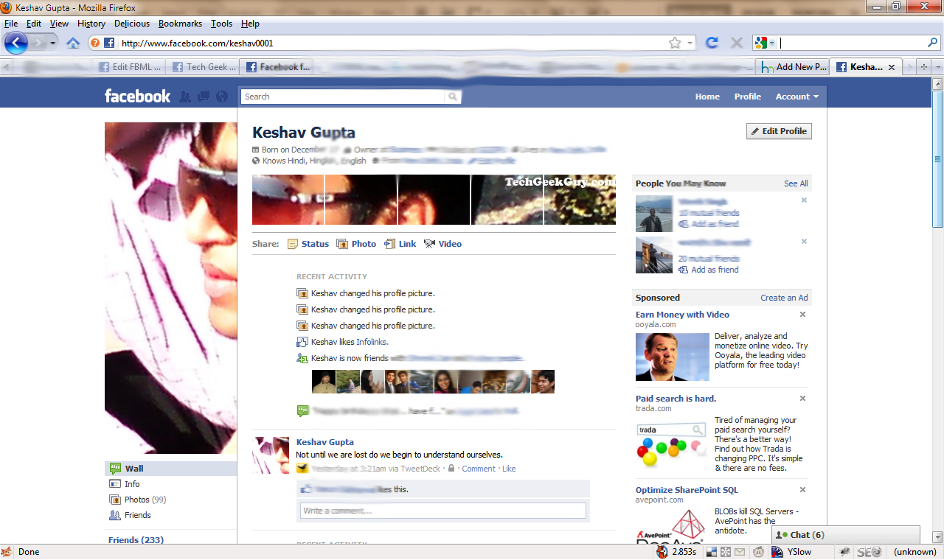Click See All in People You May Know

(x=796, y=183)
